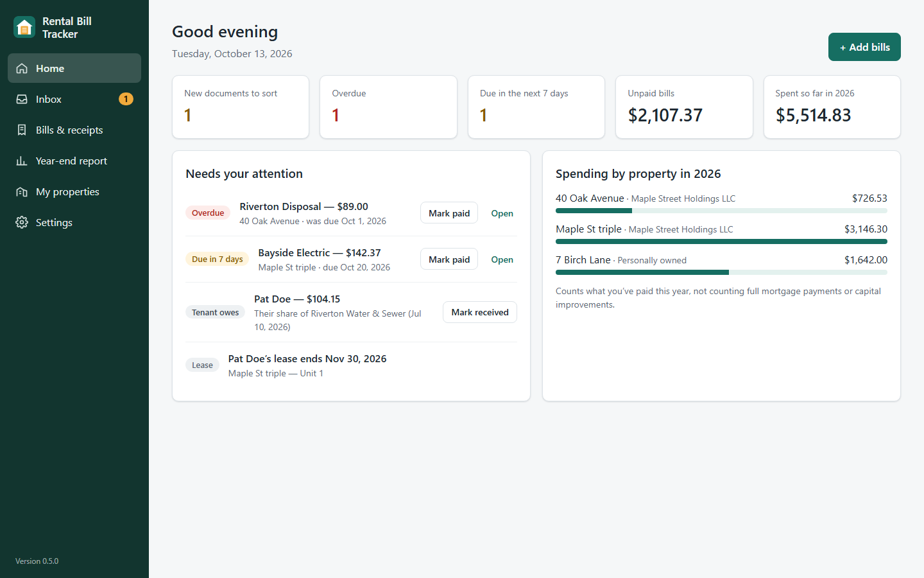This screenshot has height=578, width=924.
Task: Click the Version 0.5.0 label
Action: click(37, 561)
